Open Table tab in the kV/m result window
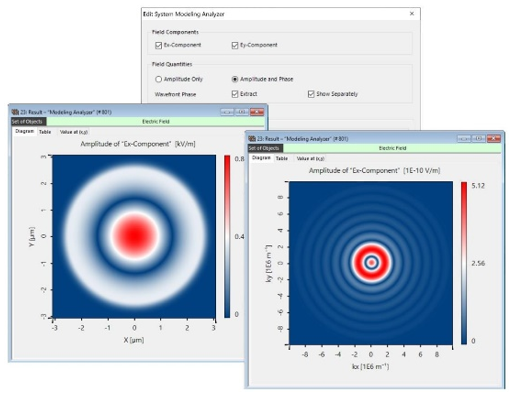The width and height of the screenshot is (511, 394). pyautogui.click(x=45, y=132)
